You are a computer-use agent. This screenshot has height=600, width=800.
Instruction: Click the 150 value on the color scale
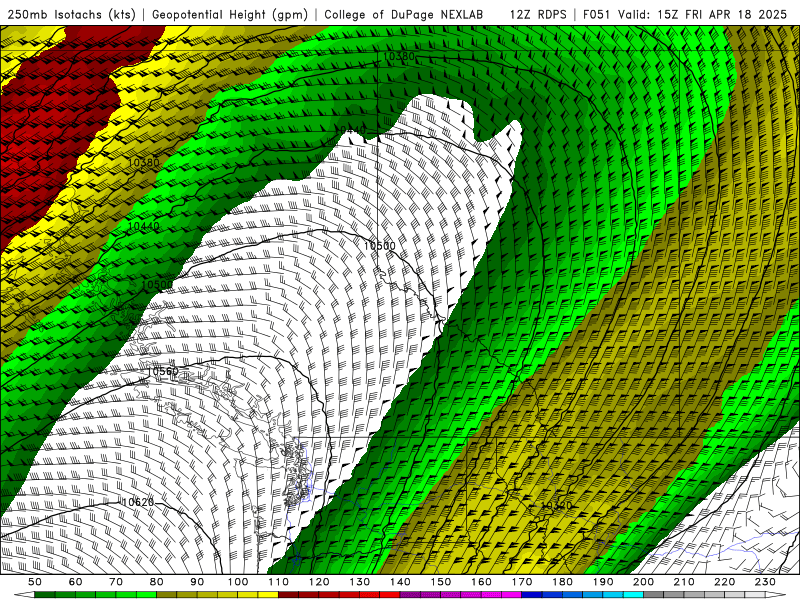441,582
